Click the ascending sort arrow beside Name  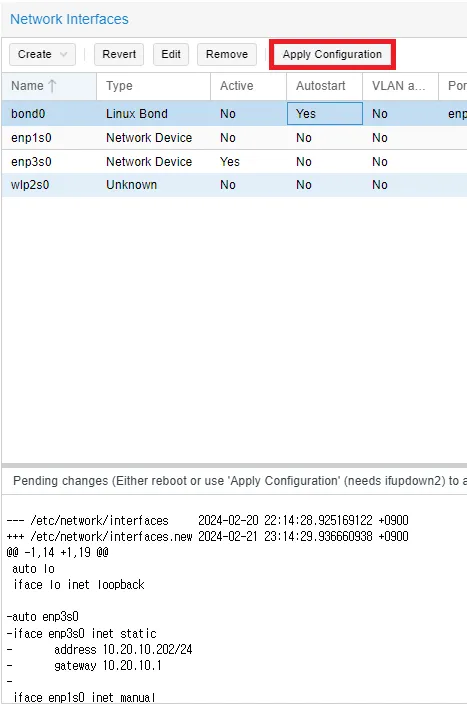point(53,86)
